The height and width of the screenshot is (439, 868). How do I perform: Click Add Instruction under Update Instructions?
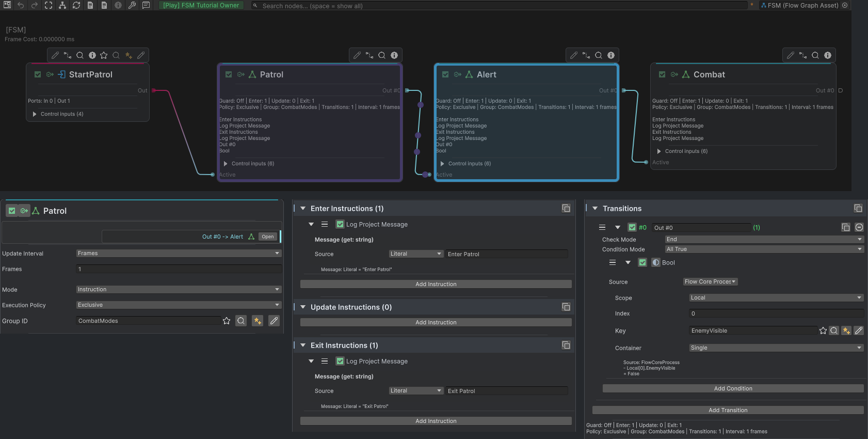click(436, 322)
